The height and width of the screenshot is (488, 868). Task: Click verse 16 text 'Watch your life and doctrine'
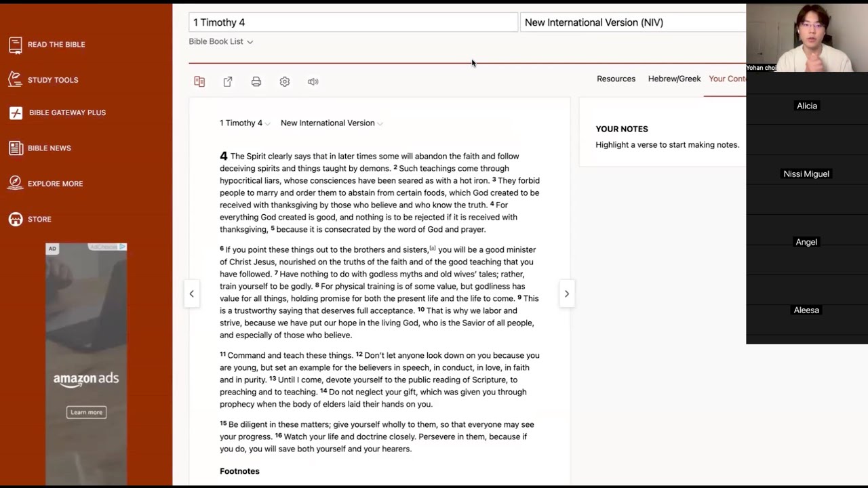(x=336, y=436)
